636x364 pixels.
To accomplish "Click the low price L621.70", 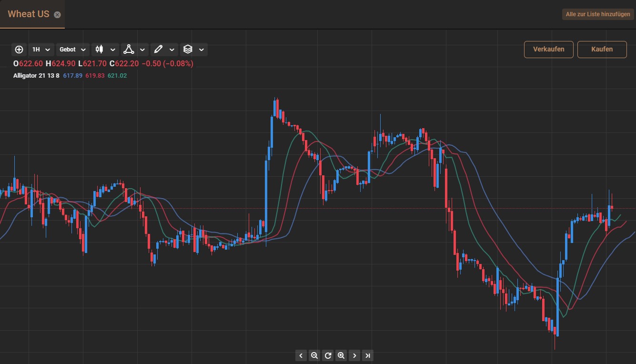I will (93, 63).
